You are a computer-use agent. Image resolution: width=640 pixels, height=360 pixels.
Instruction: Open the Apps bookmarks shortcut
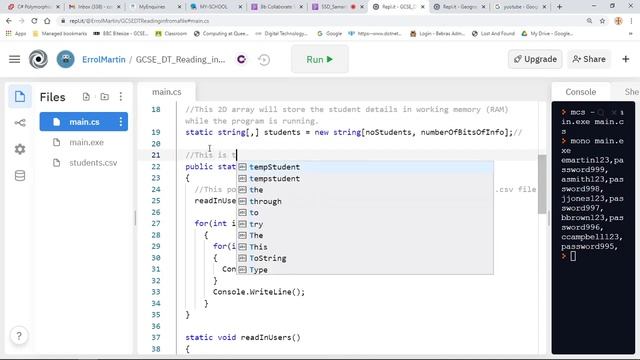[16, 33]
